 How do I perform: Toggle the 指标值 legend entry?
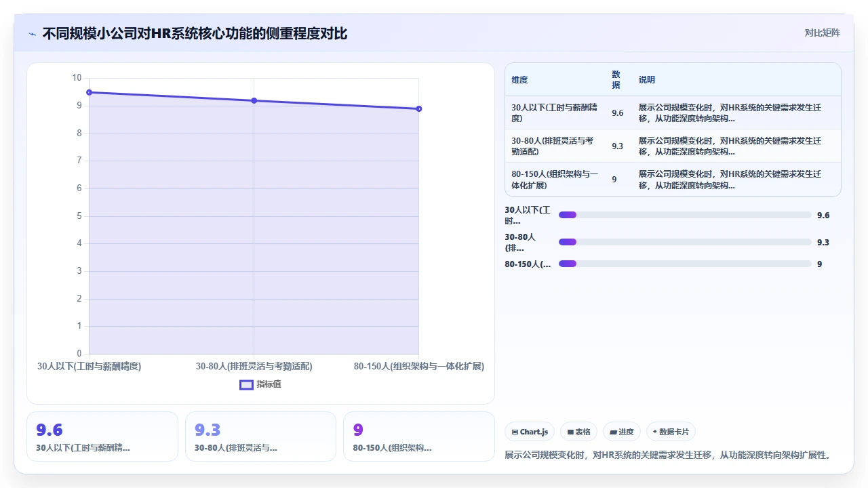pos(260,384)
